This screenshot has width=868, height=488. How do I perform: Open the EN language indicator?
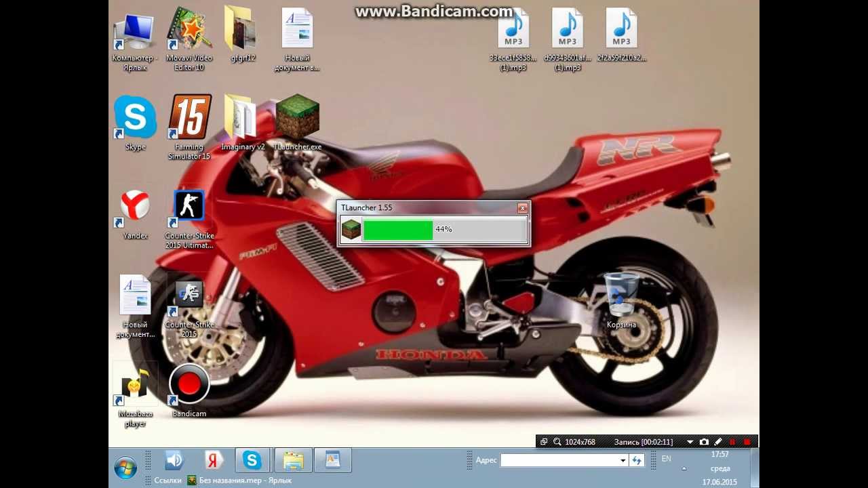pos(666,459)
